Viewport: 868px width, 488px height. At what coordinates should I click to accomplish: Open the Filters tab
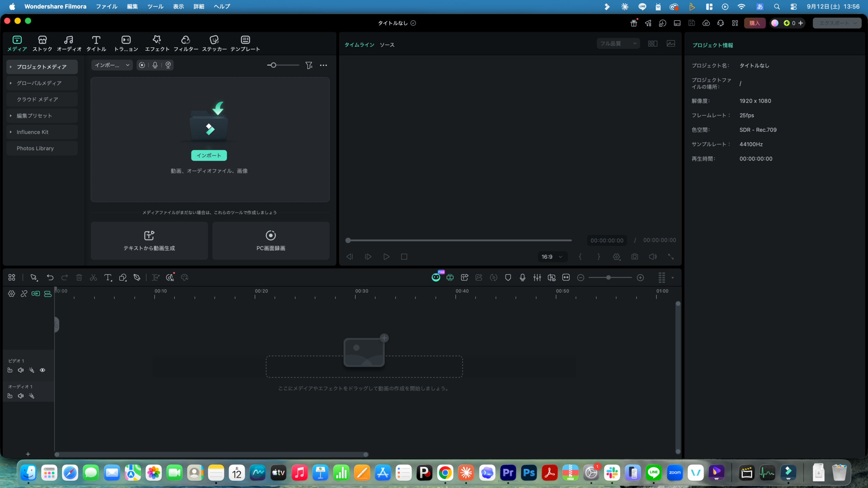tap(186, 44)
